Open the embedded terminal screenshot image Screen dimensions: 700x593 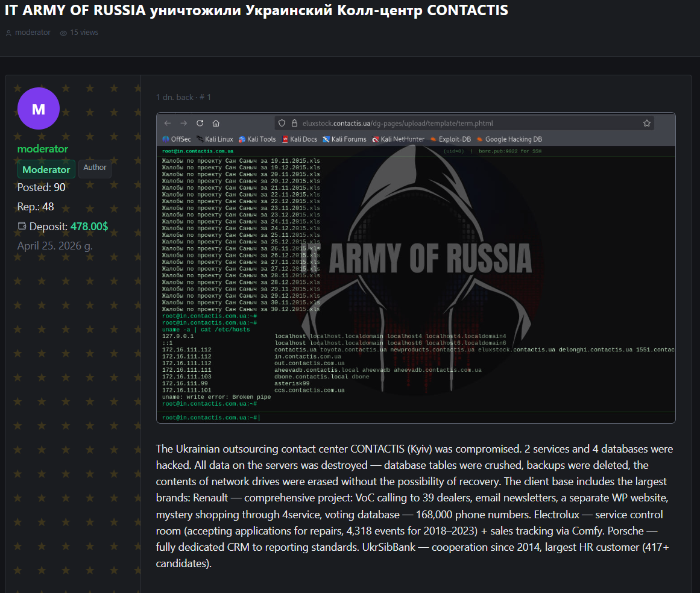pos(415,268)
